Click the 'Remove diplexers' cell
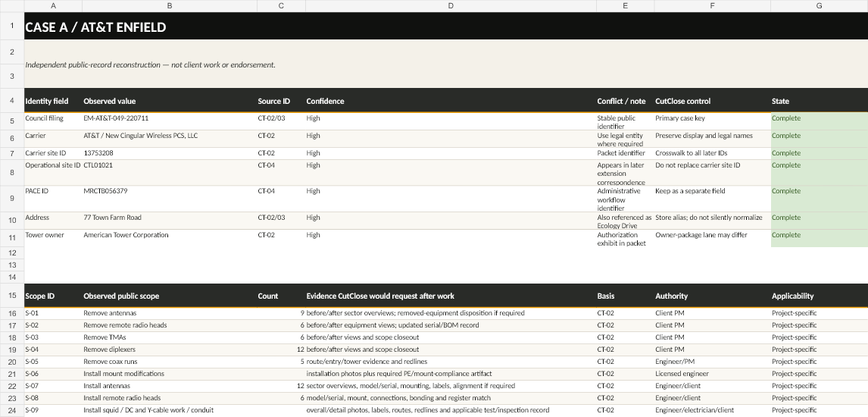The height and width of the screenshot is (417, 868). tap(170, 350)
